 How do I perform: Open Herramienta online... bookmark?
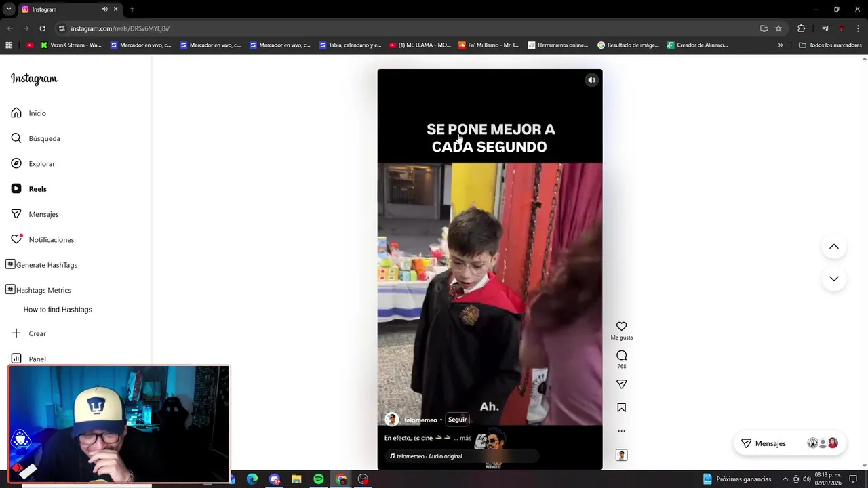click(558, 45)
